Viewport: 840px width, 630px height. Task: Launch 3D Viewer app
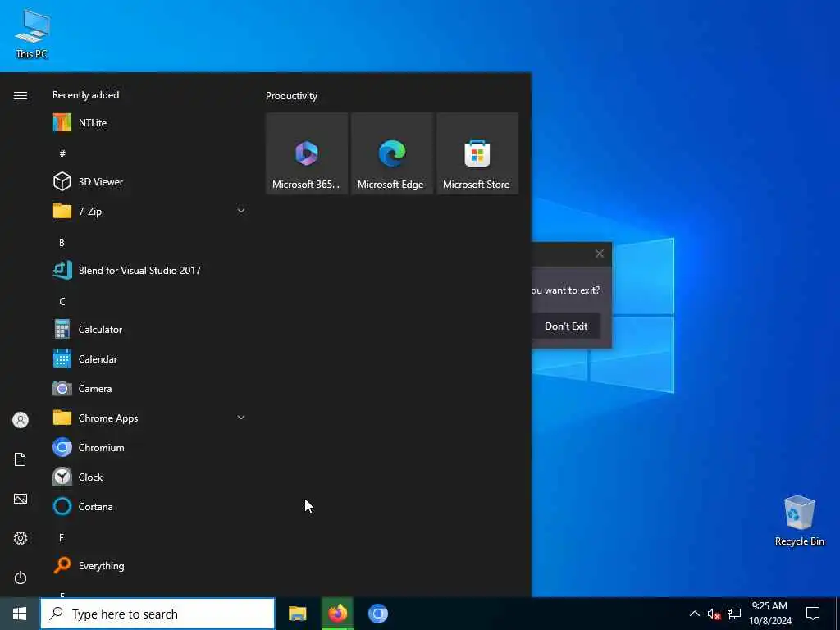pos(149,181)
